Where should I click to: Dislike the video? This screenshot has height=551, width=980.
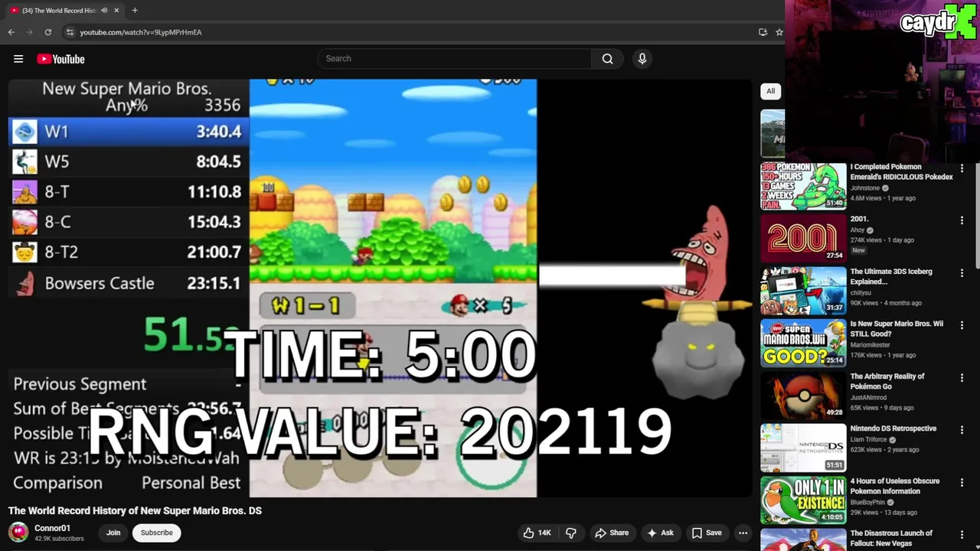(x=571, y=533)
